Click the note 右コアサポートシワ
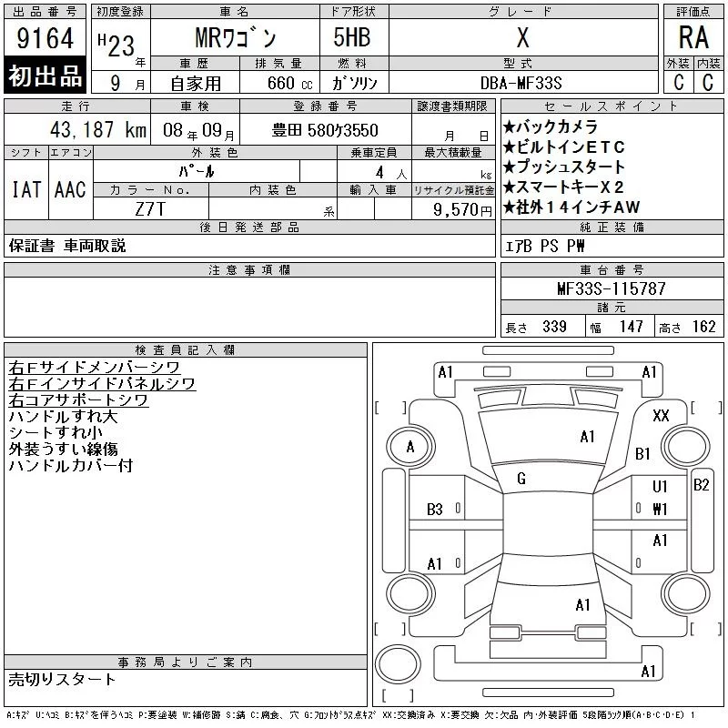Viewport: 728px width, 728px height. (x=78, y=399)
